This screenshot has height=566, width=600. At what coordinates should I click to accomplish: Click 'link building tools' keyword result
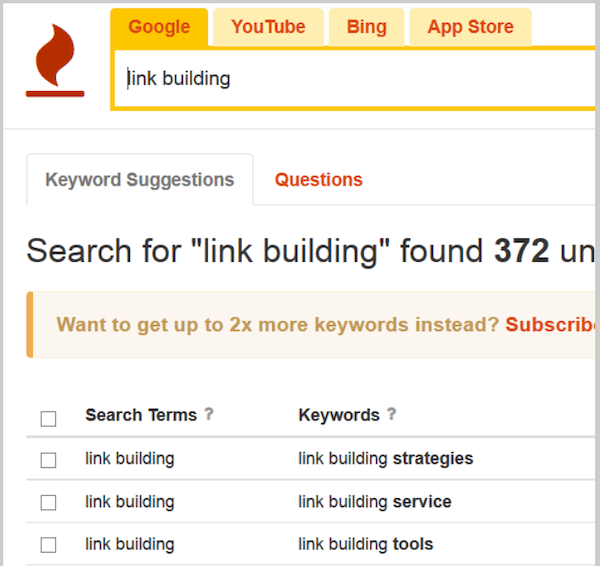[x=365, y=545]
